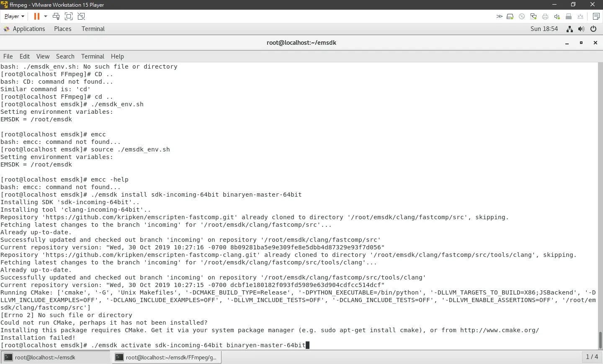
Task: Open the VMware notes message log icon
Action: pos(596,16)
